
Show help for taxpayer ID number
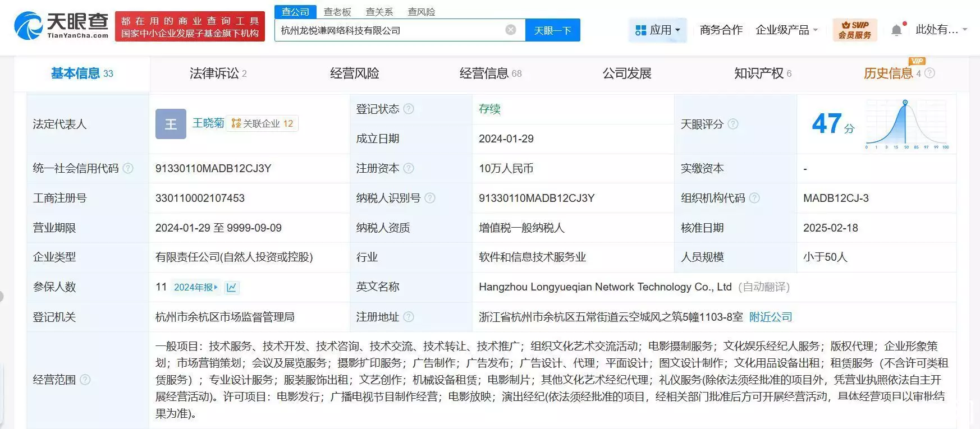[x=430, y=198]
